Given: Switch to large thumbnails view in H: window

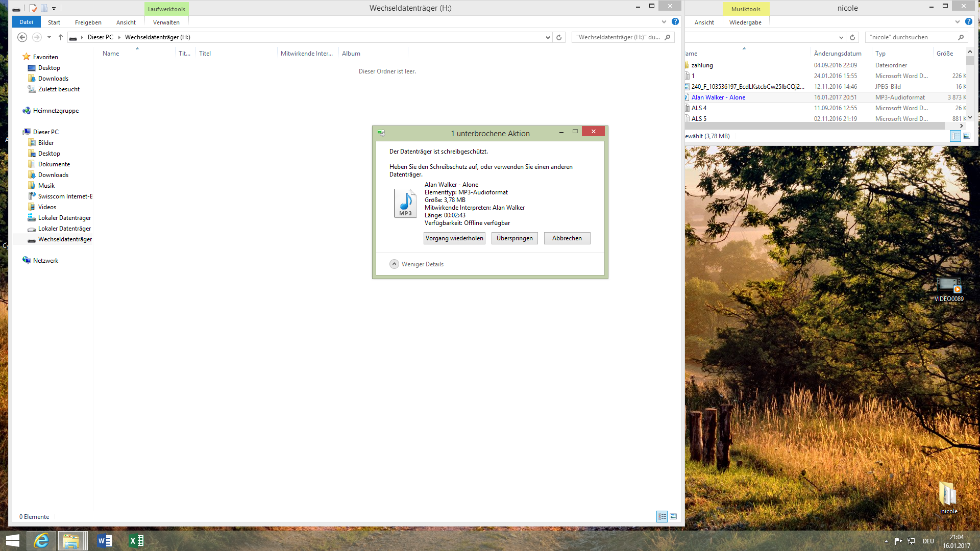Looking at the screenshot, I should point(673,517).
